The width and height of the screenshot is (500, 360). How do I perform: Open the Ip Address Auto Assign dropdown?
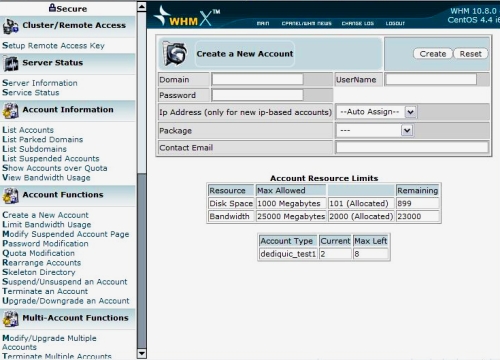pos(376,112)
